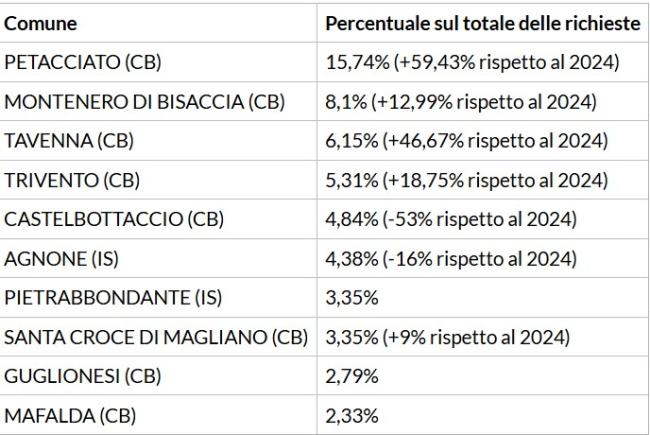Select the SANTA CROCE DI MAGLIANO (CB) cell
The height and width of the screenshot is (435, 650).
tap(157, 336)
